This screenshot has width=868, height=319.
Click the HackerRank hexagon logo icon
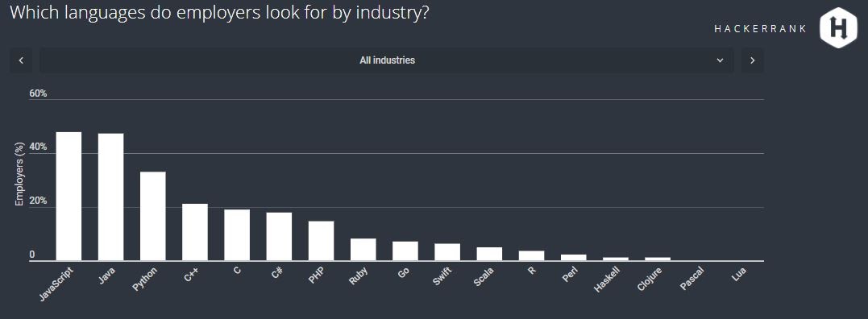(838, 27)
